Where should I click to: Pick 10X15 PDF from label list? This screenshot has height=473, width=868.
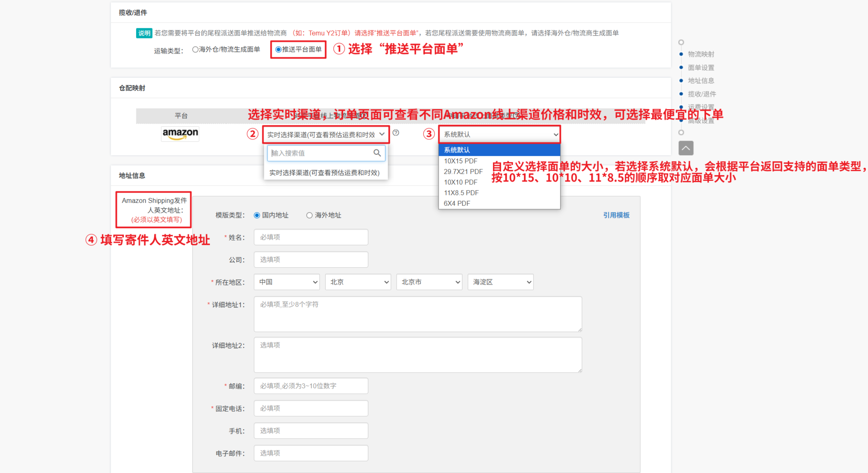click(461, 161)
